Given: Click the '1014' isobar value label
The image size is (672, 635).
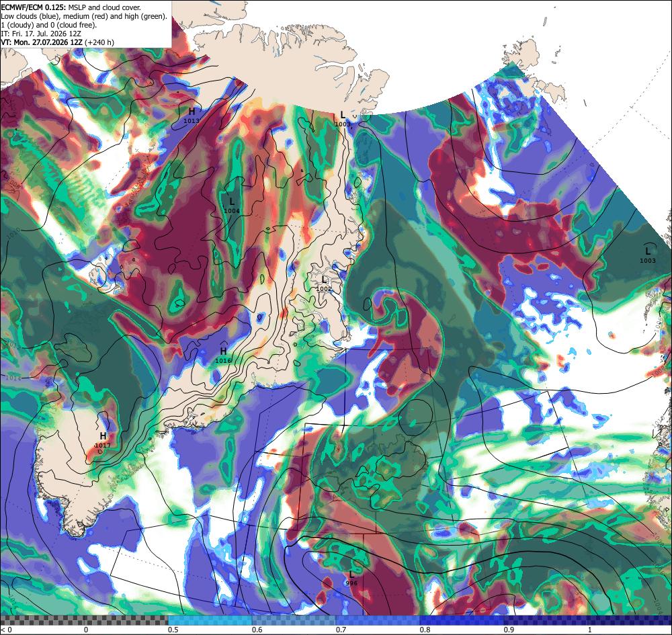Looking at the screenshot, I should pos(13,378).
